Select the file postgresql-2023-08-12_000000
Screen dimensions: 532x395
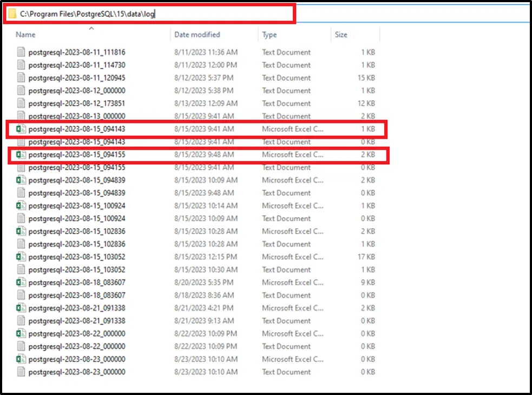77,90
